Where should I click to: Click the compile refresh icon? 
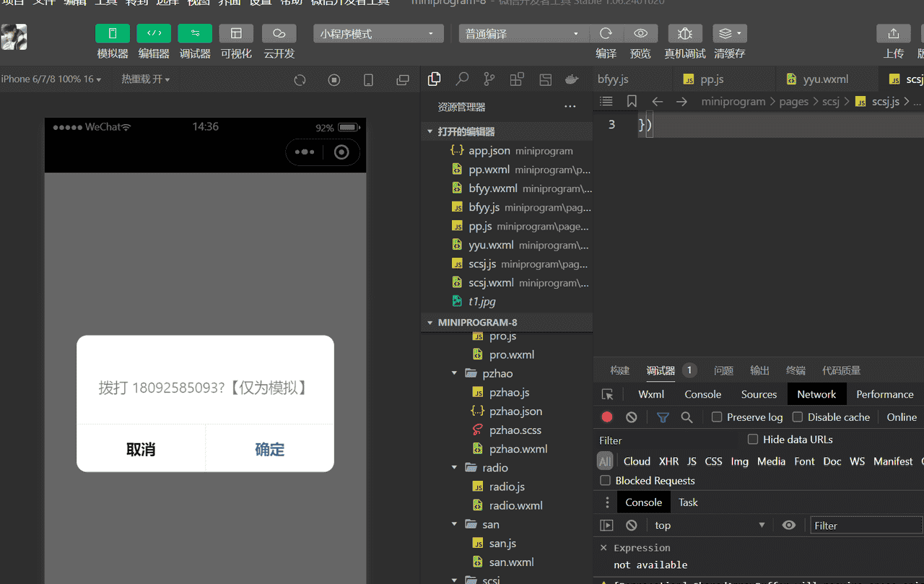coord(606,34)
